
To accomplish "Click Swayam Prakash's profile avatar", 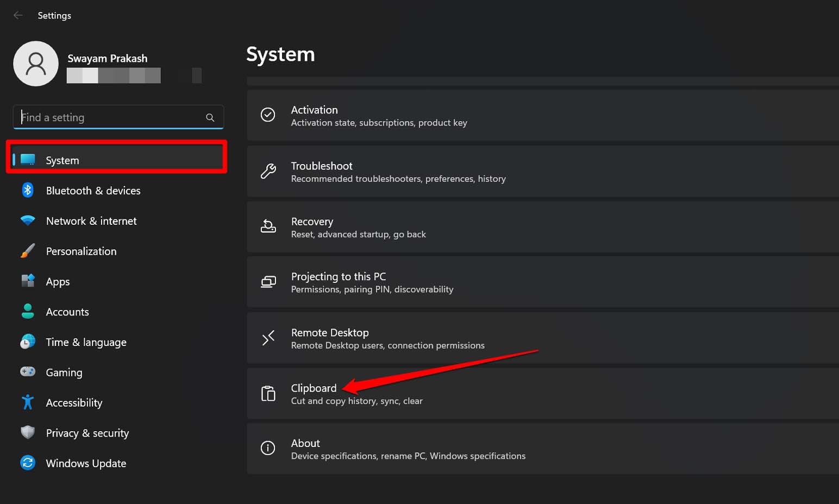I will 36,64.
